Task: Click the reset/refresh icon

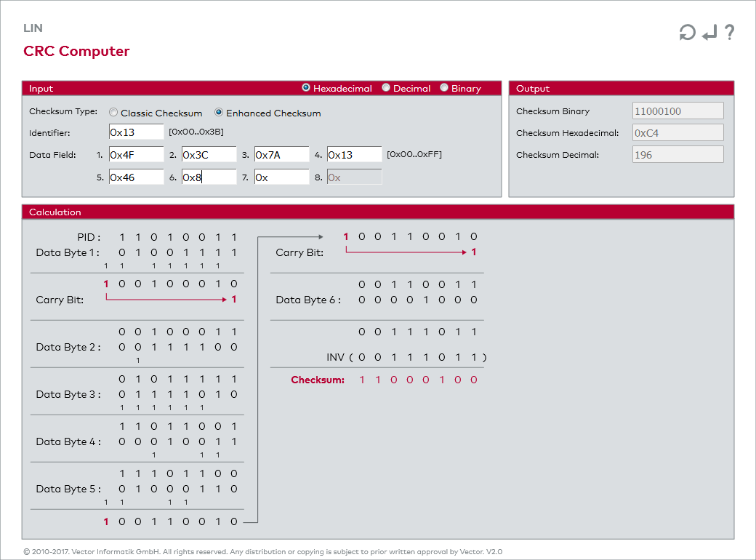Action: pyautogui.click(x=687, y=33)
